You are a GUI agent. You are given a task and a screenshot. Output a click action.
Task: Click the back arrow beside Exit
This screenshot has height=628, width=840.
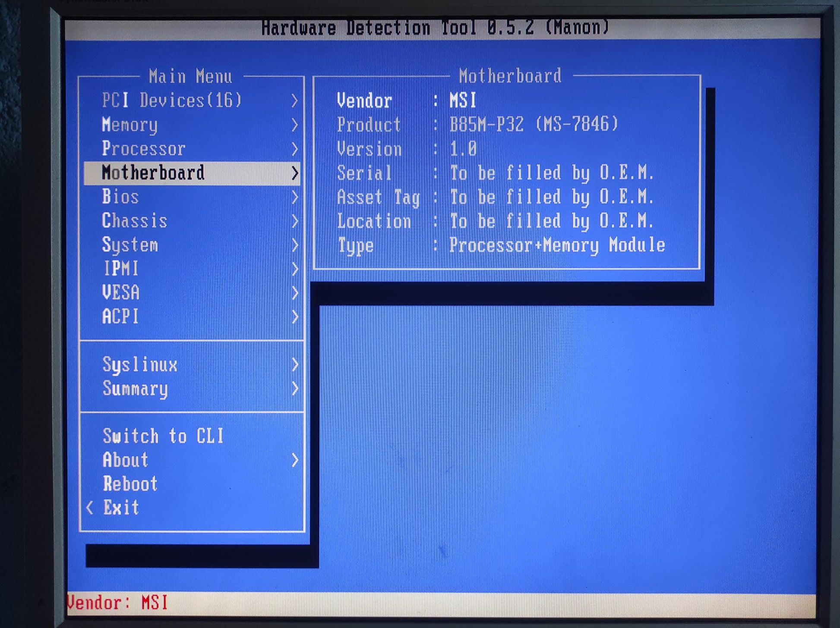click(90, 508)
